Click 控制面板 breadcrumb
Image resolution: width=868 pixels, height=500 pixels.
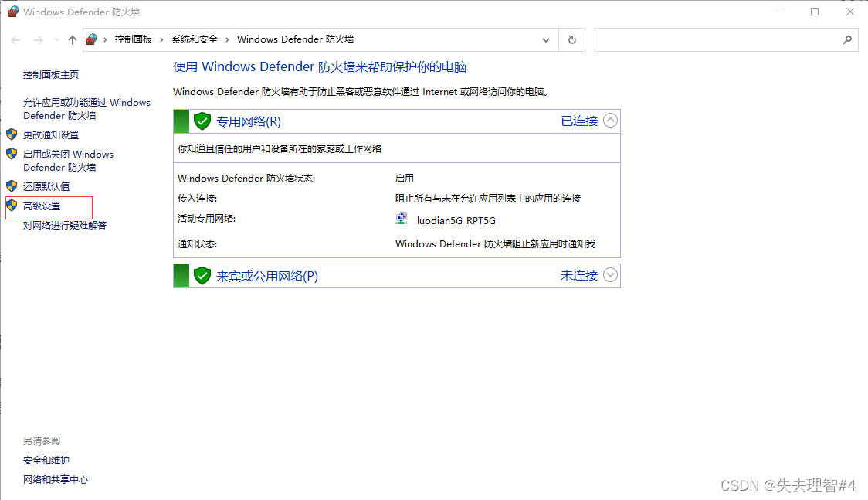(134, 39)
